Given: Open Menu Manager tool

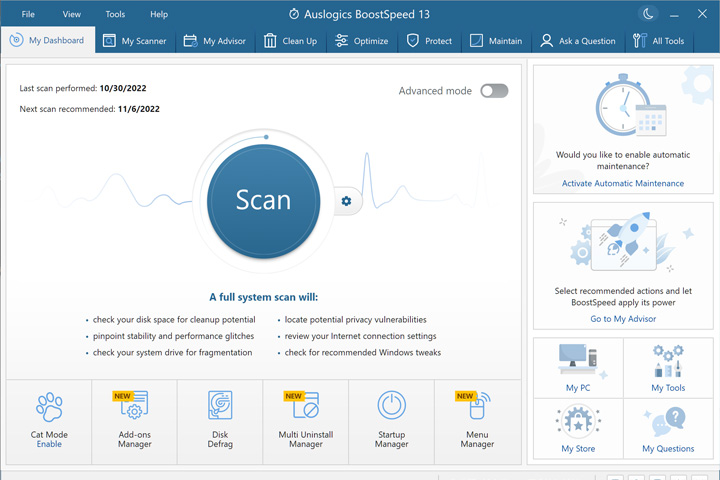Looking at the screenshot, I should pos(478,422).
